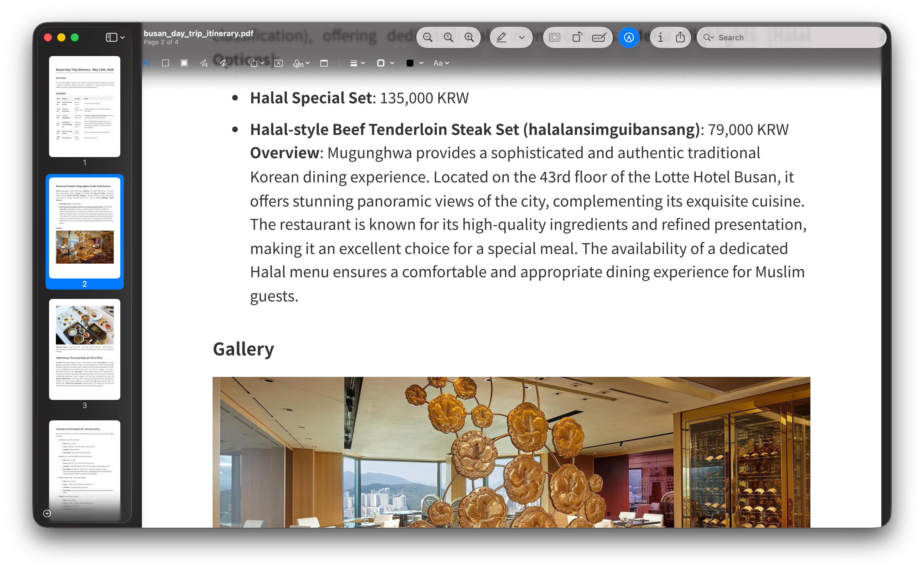
Task: Click the black fill color swatch
Action: 410,63
